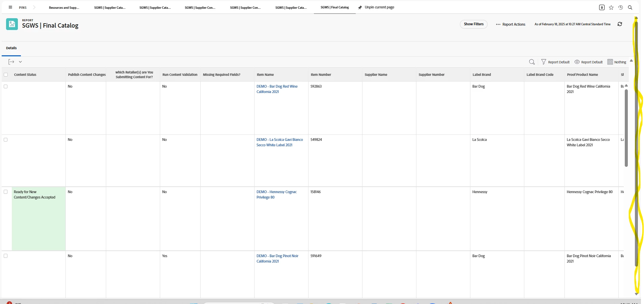The width and height of the screenshot is (644, 304).
Task: Expand the export options dropdown chevron
Action: pos(20,62)
